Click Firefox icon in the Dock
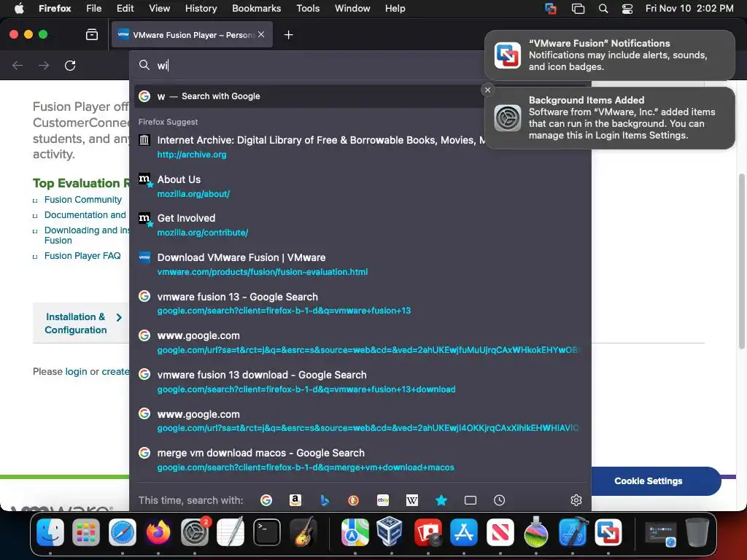Image resolution: width=747 pixels, height=560 pixels. pyautogui.click(x=158, y=532)
